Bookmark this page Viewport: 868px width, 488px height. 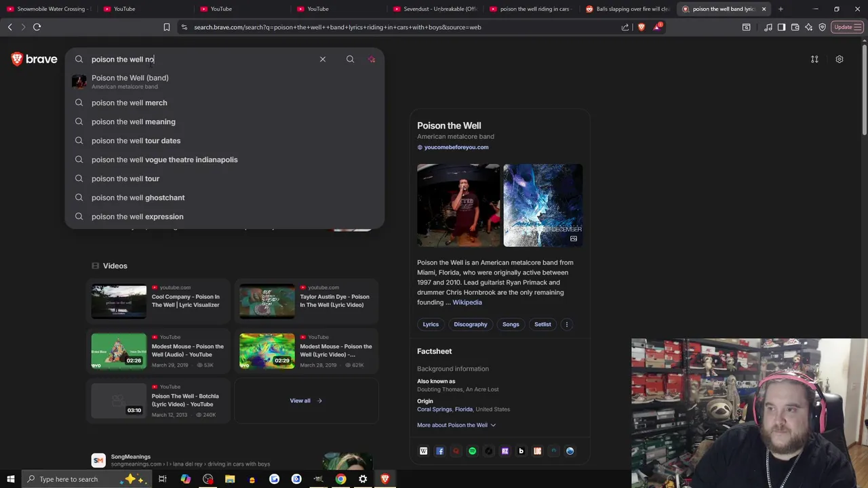click(167, 27)
